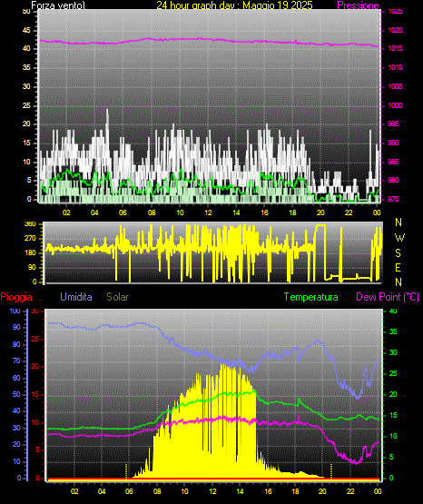Viewport: 423px width, 504px height.
Task: Click the 45 wind speed axis value
Action: point(26,31)
